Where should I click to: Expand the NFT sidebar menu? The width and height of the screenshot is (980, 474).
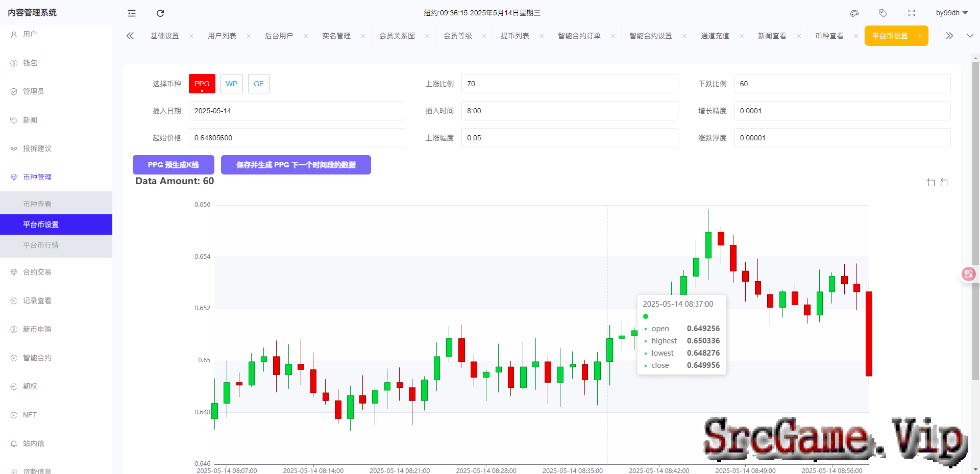pos(56,415)
